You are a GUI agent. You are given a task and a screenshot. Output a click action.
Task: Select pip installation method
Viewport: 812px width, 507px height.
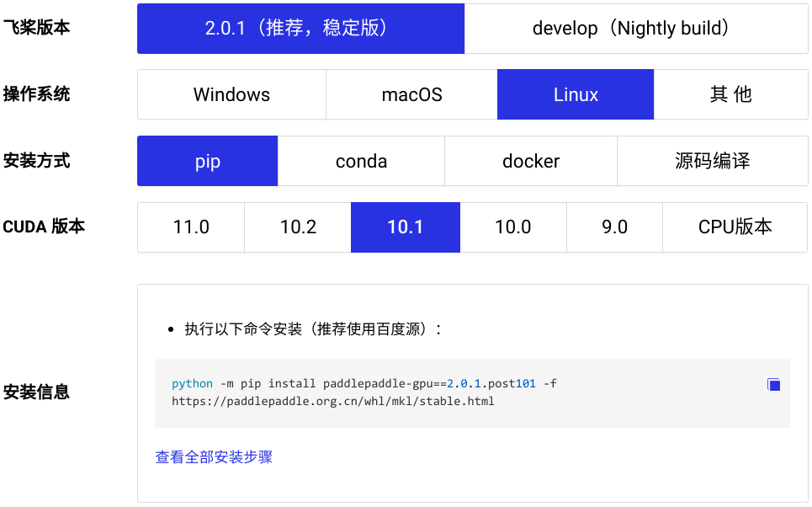click(x=207, y=161)
